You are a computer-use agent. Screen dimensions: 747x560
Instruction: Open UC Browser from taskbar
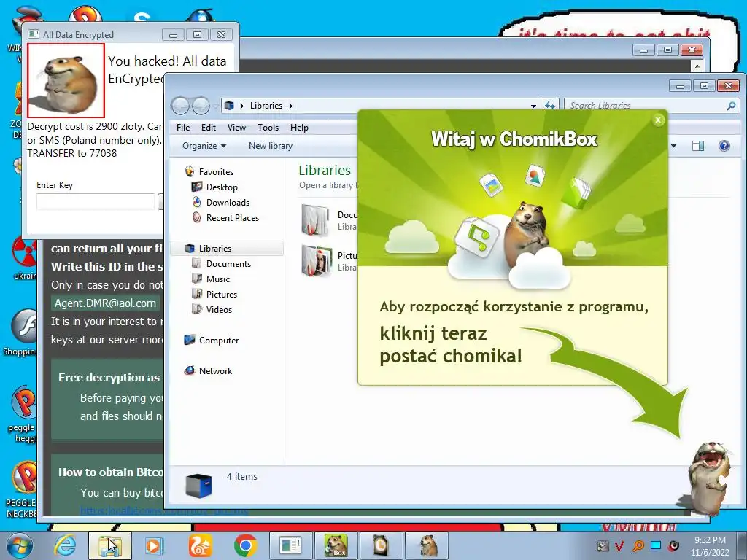pyautogui.click(x=200, y=545)
